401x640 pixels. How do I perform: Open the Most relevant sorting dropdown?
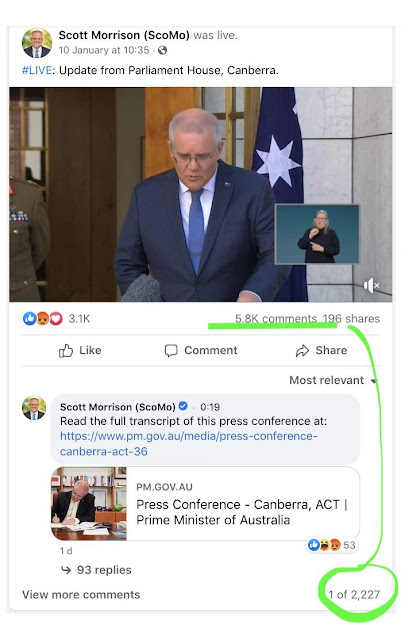click(x=332, y=380)
